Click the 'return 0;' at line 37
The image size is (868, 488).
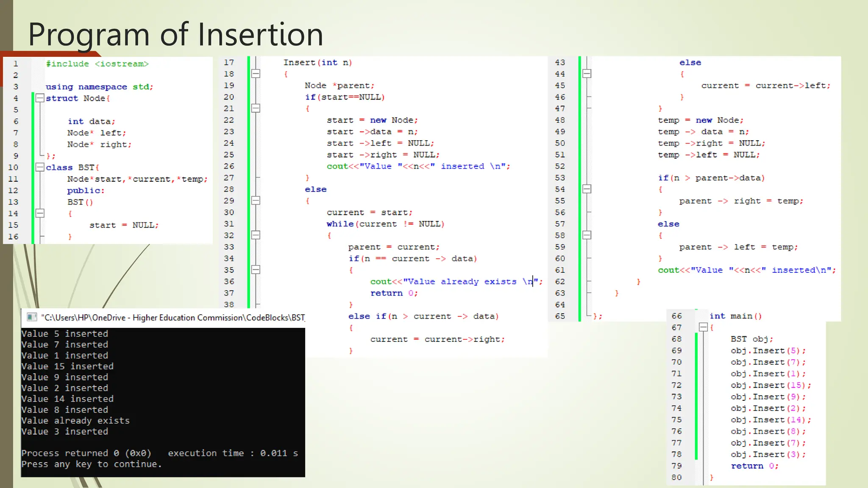394,293
